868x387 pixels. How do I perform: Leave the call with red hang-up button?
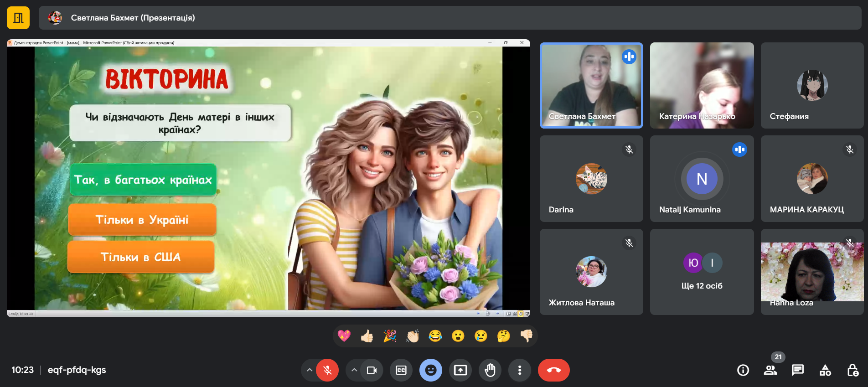[553, 370]
